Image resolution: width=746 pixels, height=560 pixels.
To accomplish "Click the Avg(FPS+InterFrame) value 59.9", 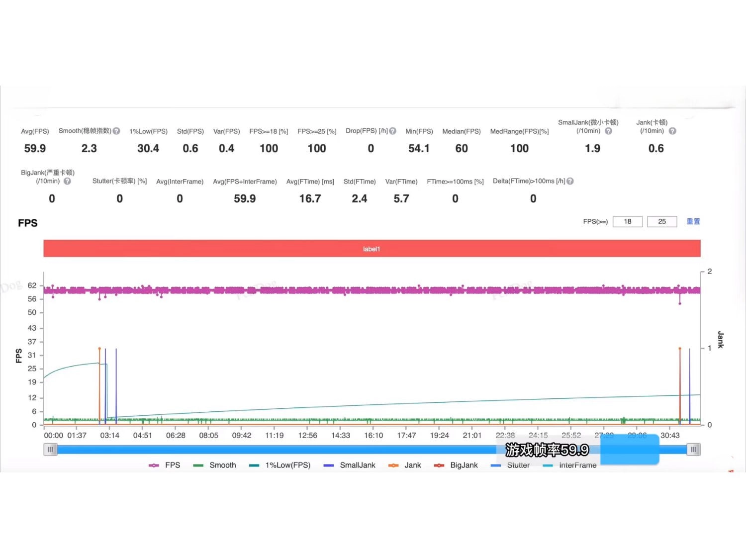I will (x=245, y=199).
